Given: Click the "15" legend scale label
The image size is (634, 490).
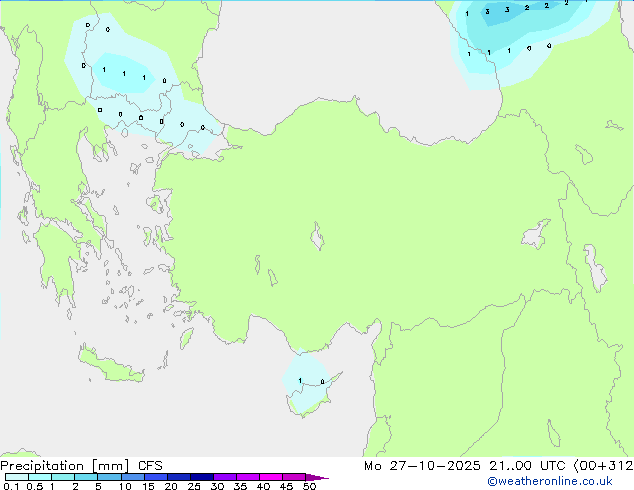Looking at the screenshot, I should click(x=148, y=486).
